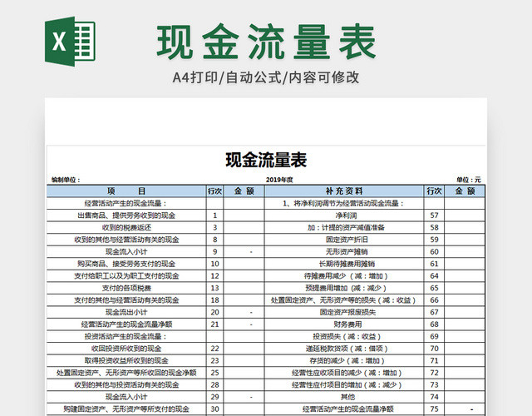Click row number cell 57
Viewport: 532px width, 416px height.
point(434,215)
